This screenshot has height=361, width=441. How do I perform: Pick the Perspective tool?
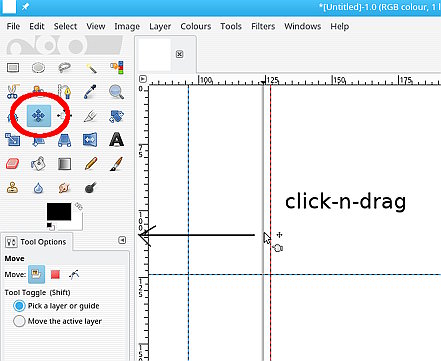pos(64,140)
